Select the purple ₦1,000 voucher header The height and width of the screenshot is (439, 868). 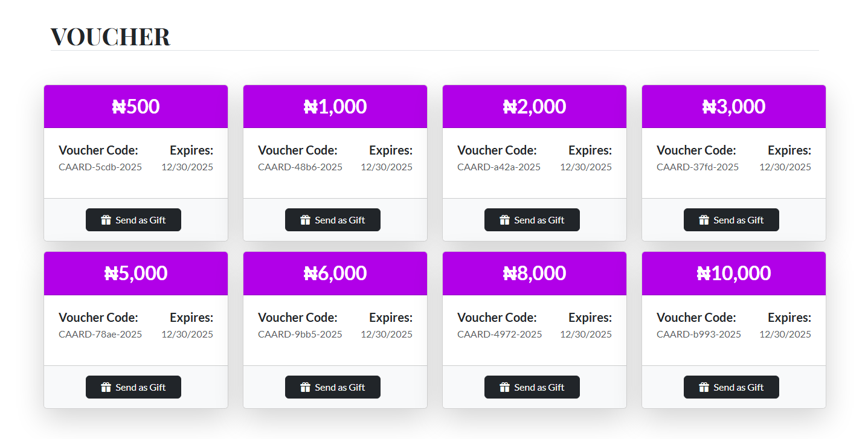click(335, 106)
